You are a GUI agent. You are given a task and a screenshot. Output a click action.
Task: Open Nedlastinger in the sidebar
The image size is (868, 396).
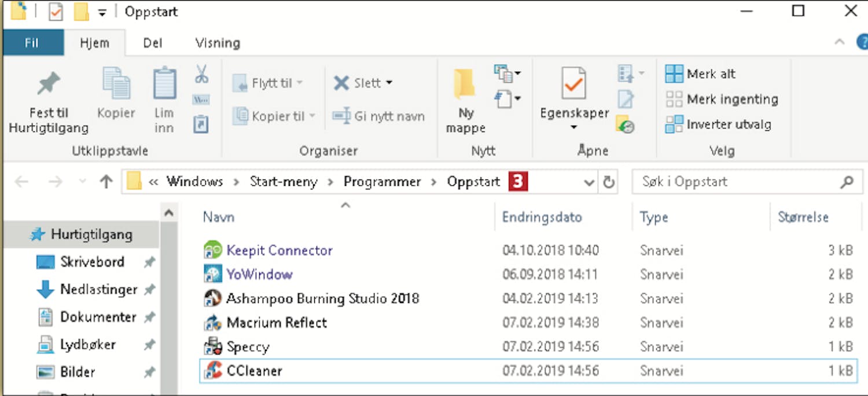[x=98, y=289]
